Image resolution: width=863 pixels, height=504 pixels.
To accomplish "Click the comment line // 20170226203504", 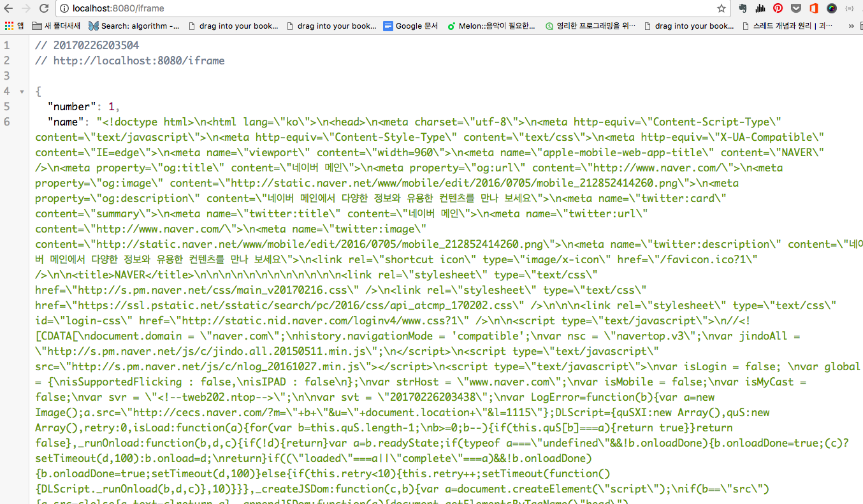I will (x=87, y=45).
